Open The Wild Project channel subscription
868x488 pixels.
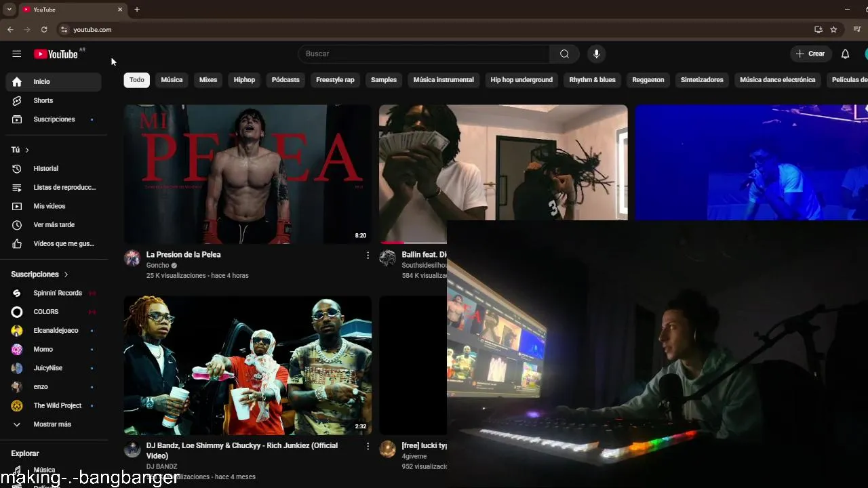tap(54, 405)
